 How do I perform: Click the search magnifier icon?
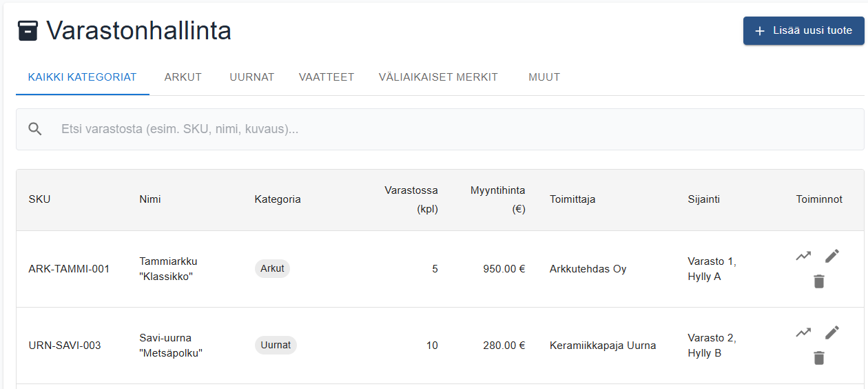(x=35, y=129)
